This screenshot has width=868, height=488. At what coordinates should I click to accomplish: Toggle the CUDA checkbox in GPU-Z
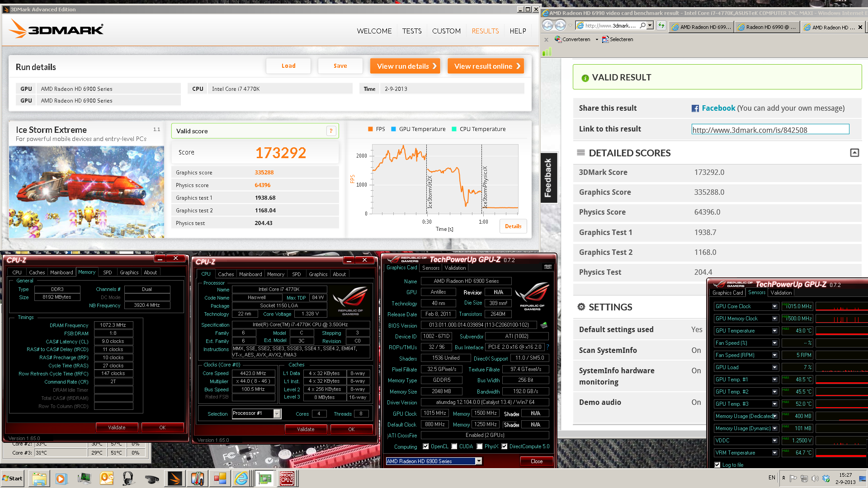point(454,446)
